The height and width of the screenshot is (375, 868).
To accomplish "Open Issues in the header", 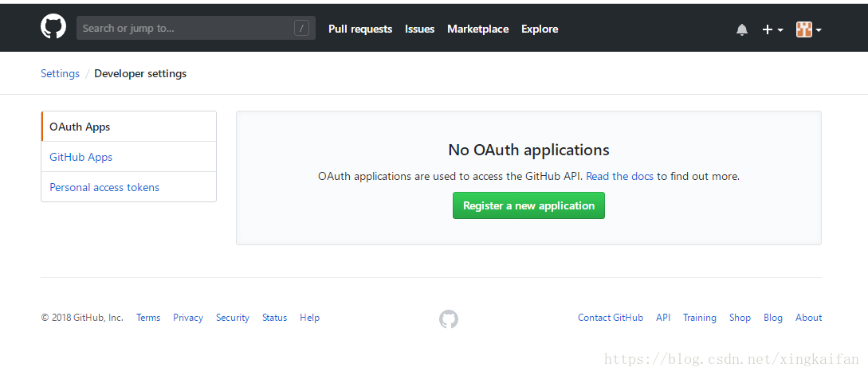I will (x=419, y=29).
